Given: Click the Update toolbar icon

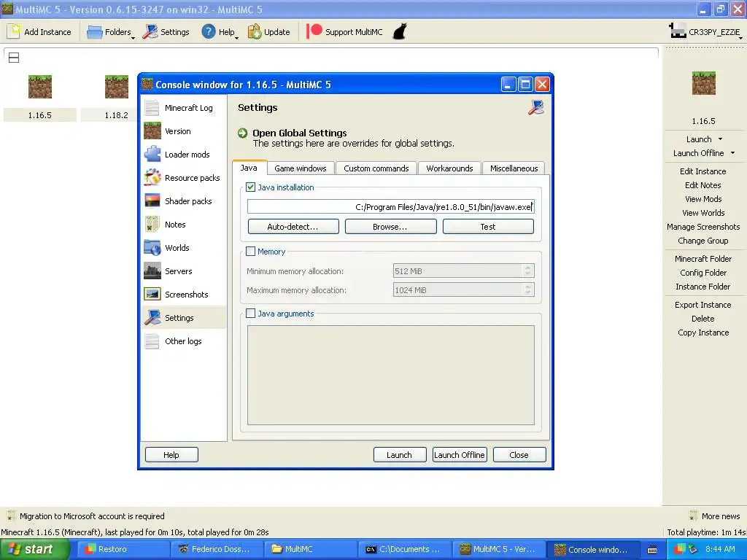Looking at the screenshot, I should [x=255, y=31].
